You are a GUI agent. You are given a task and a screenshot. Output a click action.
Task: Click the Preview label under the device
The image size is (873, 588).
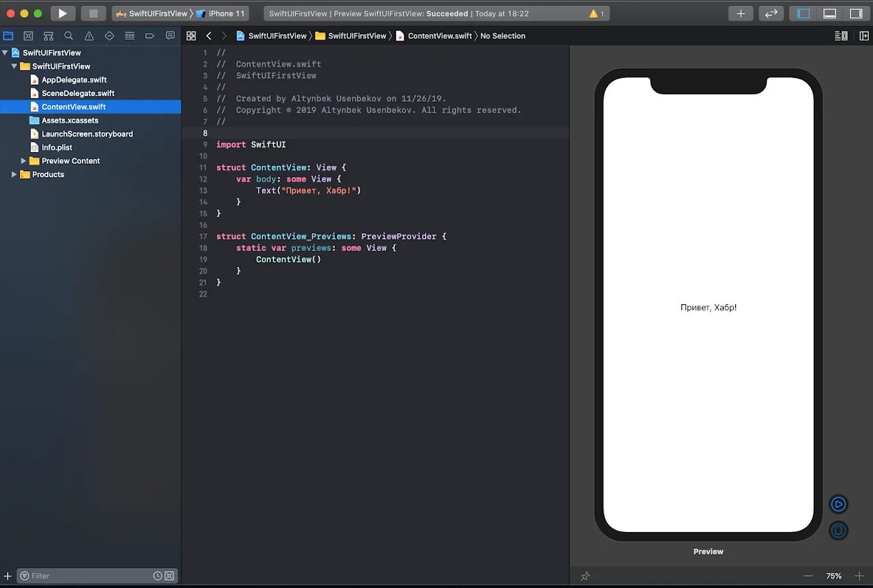coord(708,551)
